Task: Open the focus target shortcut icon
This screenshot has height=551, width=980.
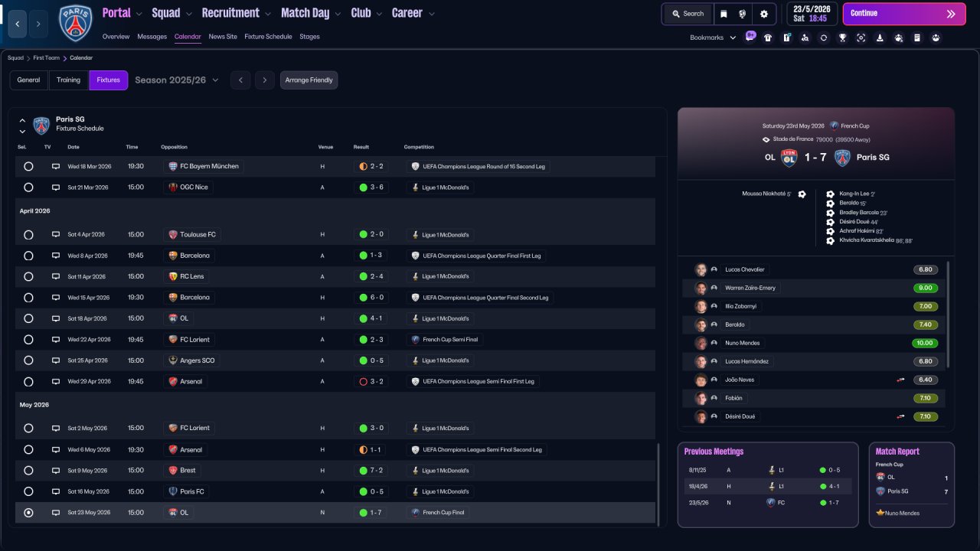Action: tap(861, 37)
